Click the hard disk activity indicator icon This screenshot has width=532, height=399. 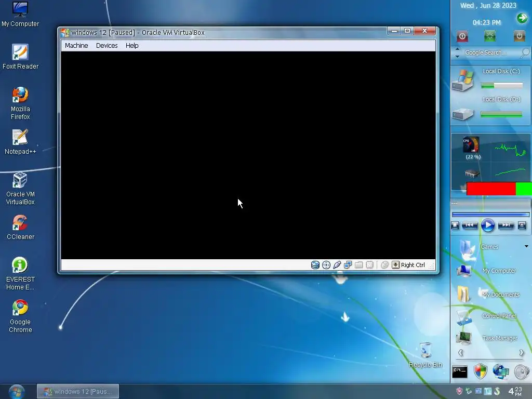(315, 265)
